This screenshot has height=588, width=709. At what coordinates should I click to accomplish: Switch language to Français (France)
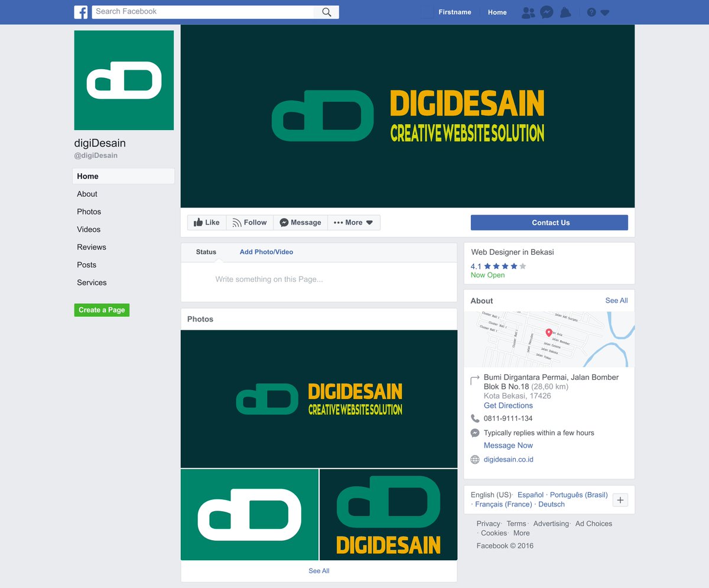pyautogui.click(x=503, y=504)
